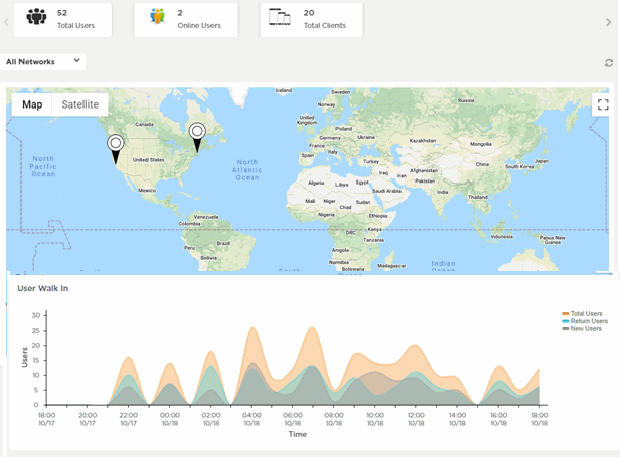Open the All Networks dropdown
This screenshot has height=457, width=620.
43,61
